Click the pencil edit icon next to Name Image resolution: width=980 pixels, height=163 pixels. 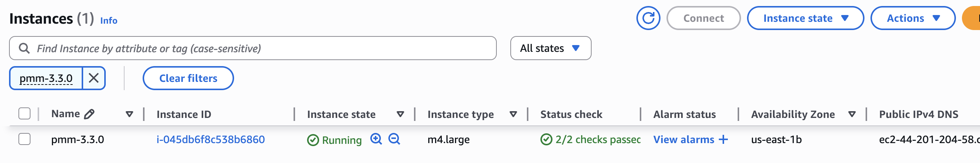tap(90, 114)
